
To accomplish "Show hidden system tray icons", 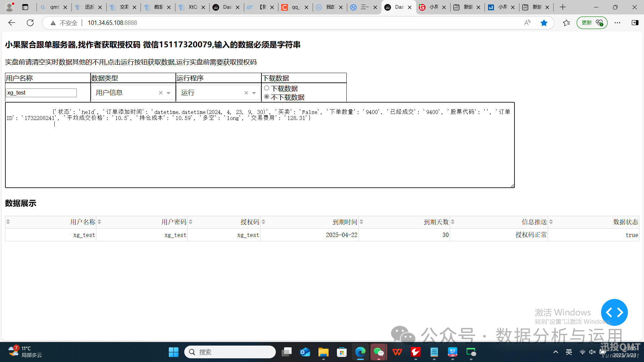I will pyautogui.click(x=556, y=352).
